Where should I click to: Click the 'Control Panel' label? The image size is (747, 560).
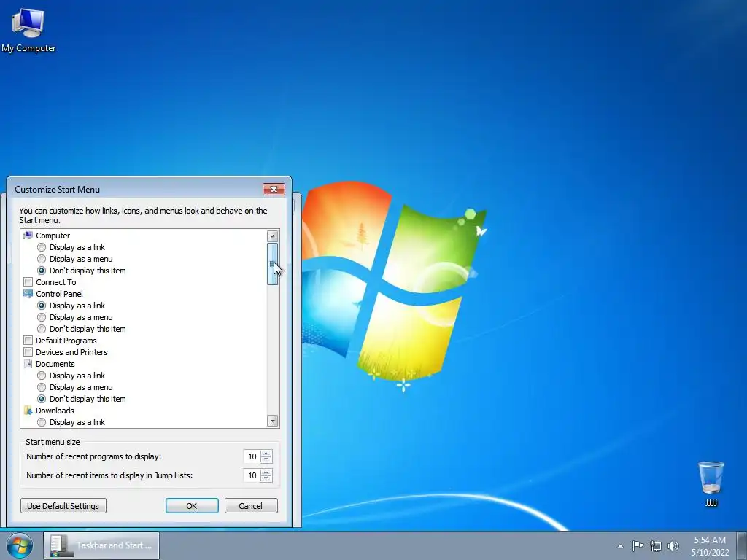pos(60,294)
